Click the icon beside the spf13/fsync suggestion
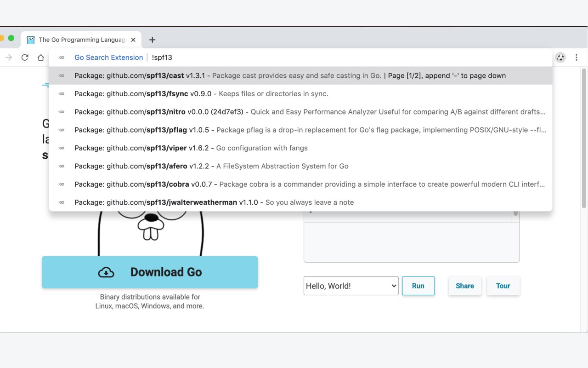 click(62, 94)
